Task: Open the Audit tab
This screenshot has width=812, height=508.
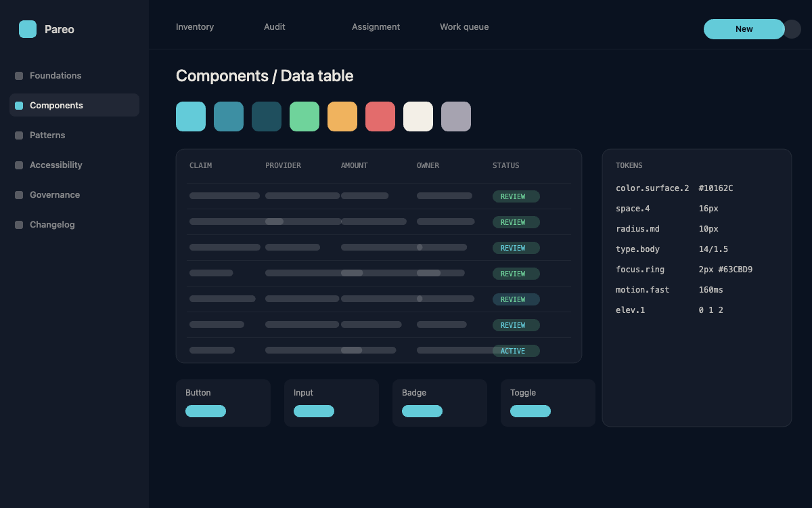Action: click(275, 27)
